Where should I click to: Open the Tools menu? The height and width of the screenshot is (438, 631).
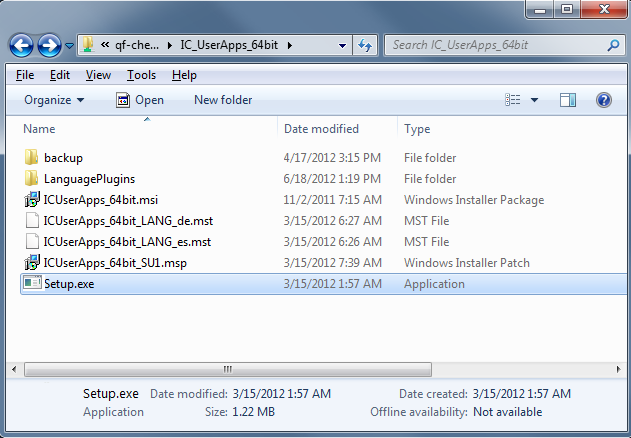tap(141, 75)
